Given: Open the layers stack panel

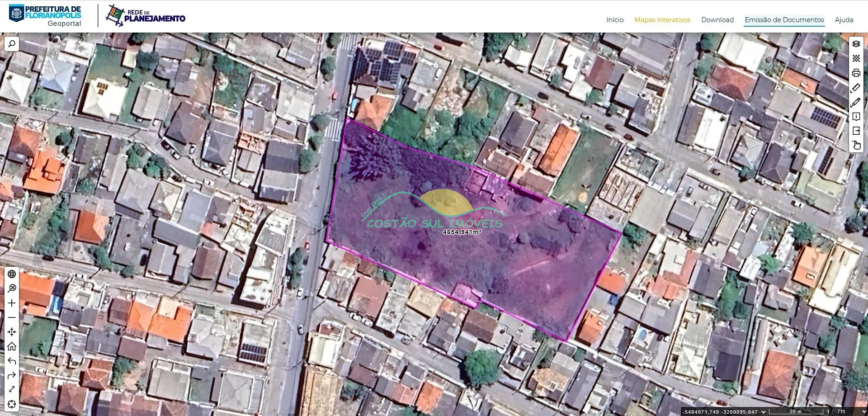Looking at the screenshot, I should click(856, 44).
